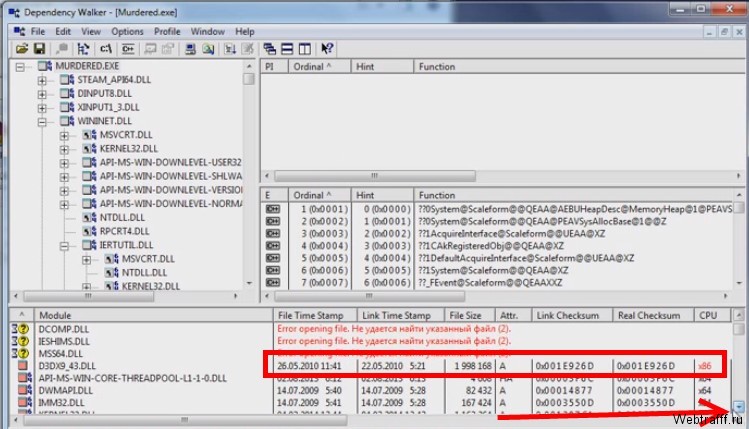
Task: Click the Dependency Walker title bar icon
Action: [x=14, y=12]
